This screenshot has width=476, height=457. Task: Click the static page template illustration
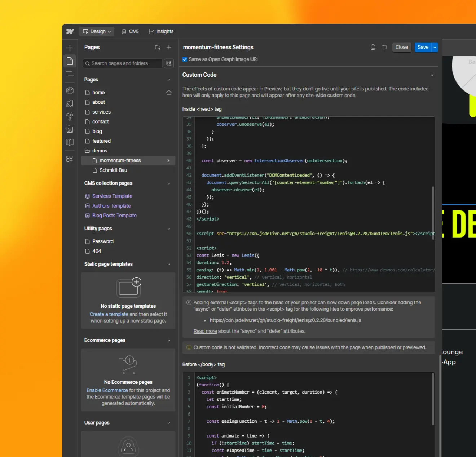pyautogui.click(x=129, y=287)
